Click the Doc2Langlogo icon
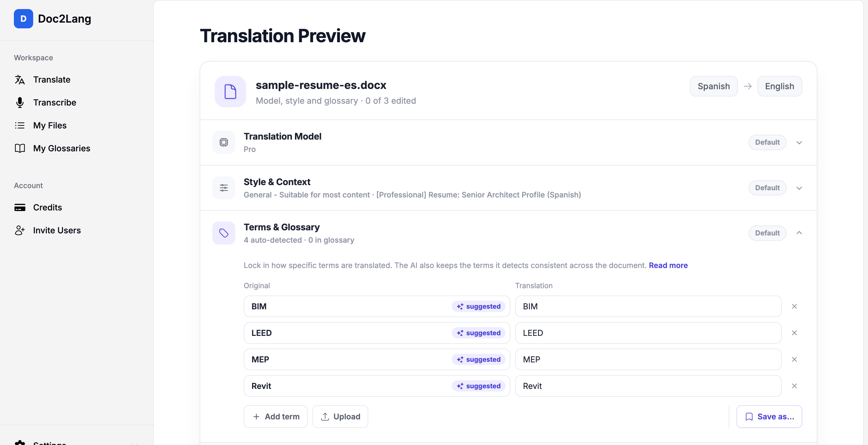This screenshot has height=445, width=868. tap(23, 18)
